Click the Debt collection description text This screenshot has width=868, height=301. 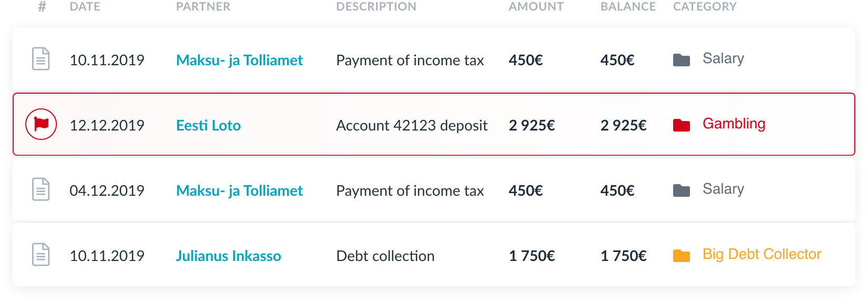pyautogui.click(x=385, y=256)
